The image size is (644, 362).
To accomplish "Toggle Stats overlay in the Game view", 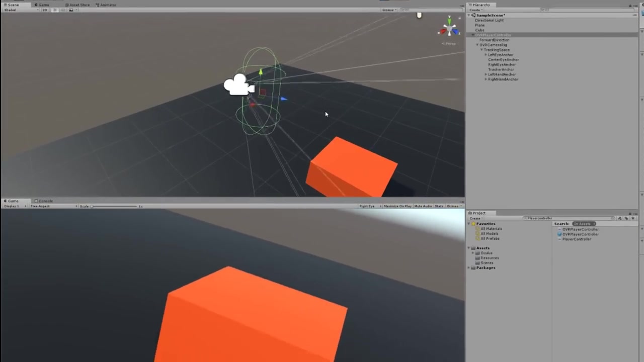I will tap(439, 206).
